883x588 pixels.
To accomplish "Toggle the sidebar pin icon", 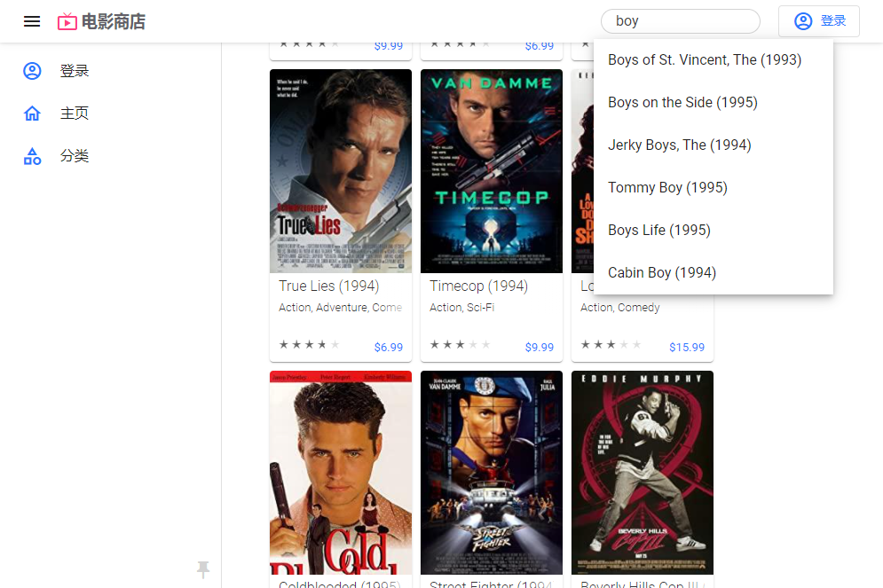I will pos(203,569).
